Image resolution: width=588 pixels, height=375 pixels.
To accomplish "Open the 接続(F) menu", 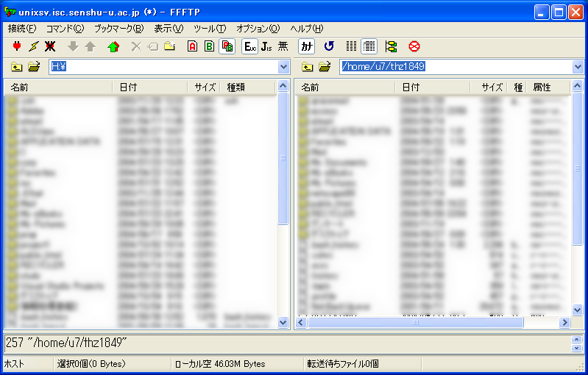I will pos(22,29).
